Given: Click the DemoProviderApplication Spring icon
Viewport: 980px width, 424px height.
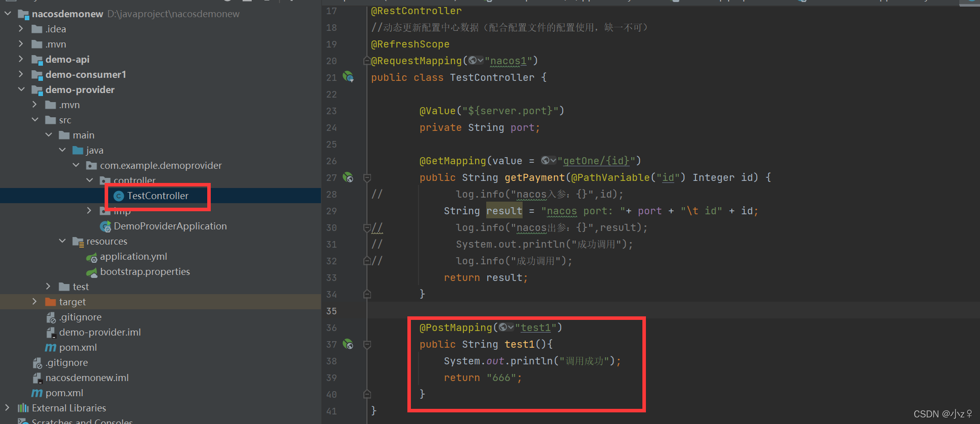Looking at the screenshot, I should [105, 226].
